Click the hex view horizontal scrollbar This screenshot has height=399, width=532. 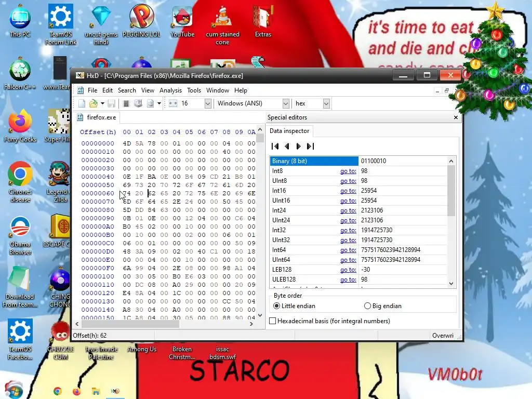(x=129, y=324)
